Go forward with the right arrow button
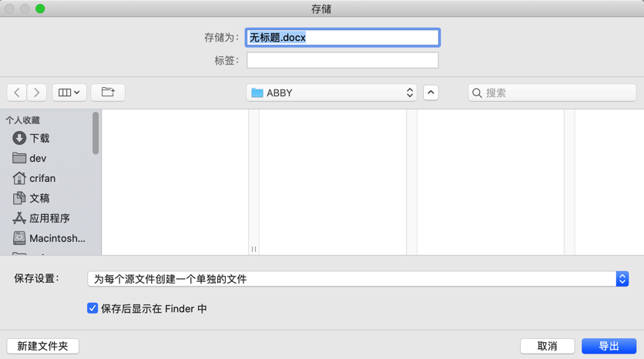 point(36,92)
